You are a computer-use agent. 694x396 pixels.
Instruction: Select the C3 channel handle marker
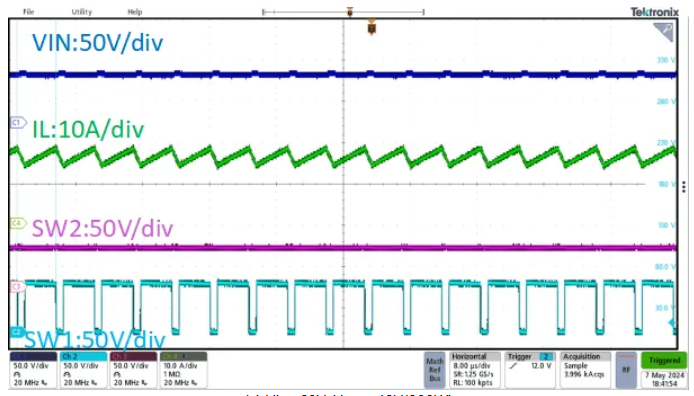point(17,287)
